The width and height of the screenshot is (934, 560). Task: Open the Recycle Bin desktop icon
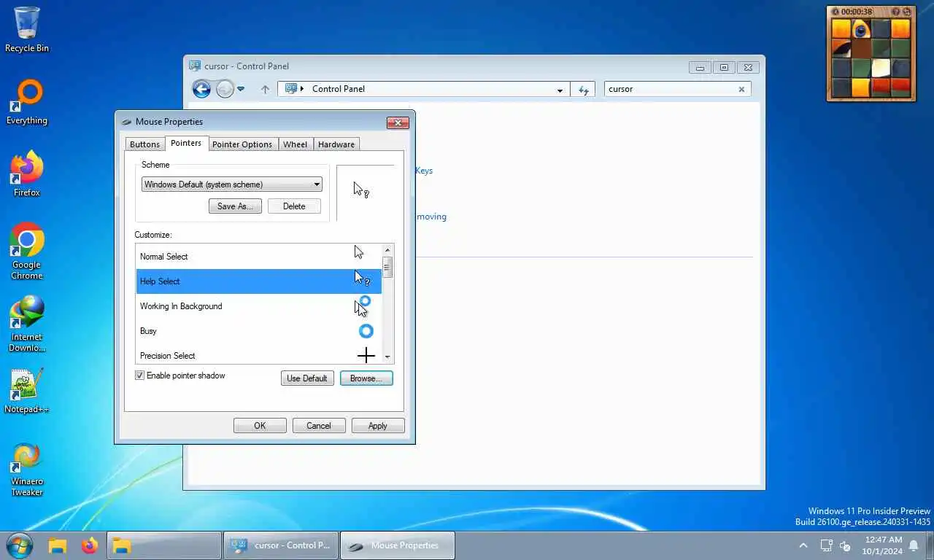point(27,30)
